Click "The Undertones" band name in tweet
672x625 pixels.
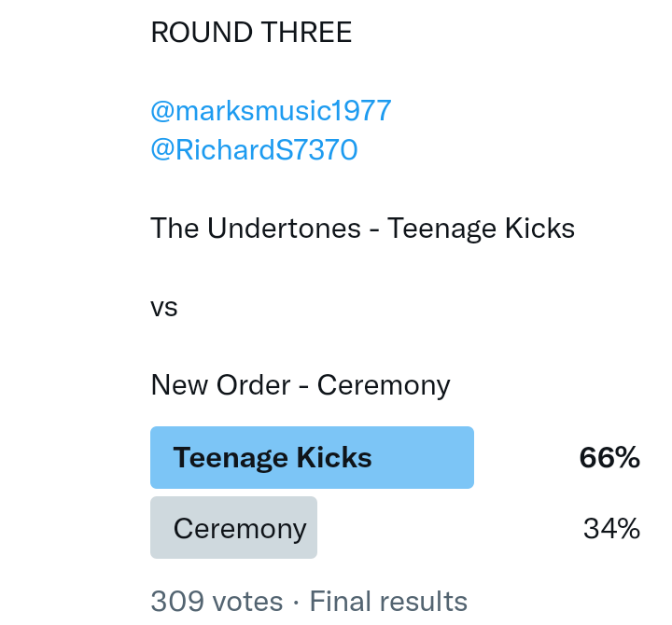point(256,229)
